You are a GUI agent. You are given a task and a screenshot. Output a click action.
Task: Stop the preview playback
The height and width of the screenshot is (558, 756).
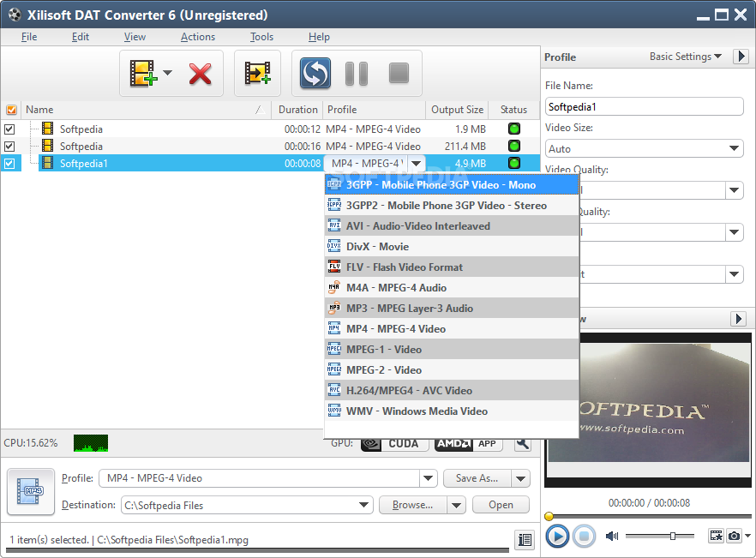(x=584, y=536)
